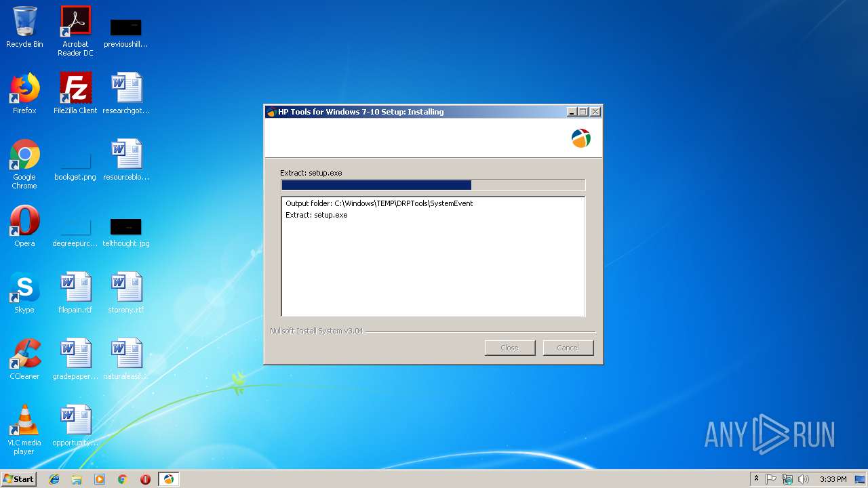Open the CCleaner desktop shortcut

[x=24, y=359]
